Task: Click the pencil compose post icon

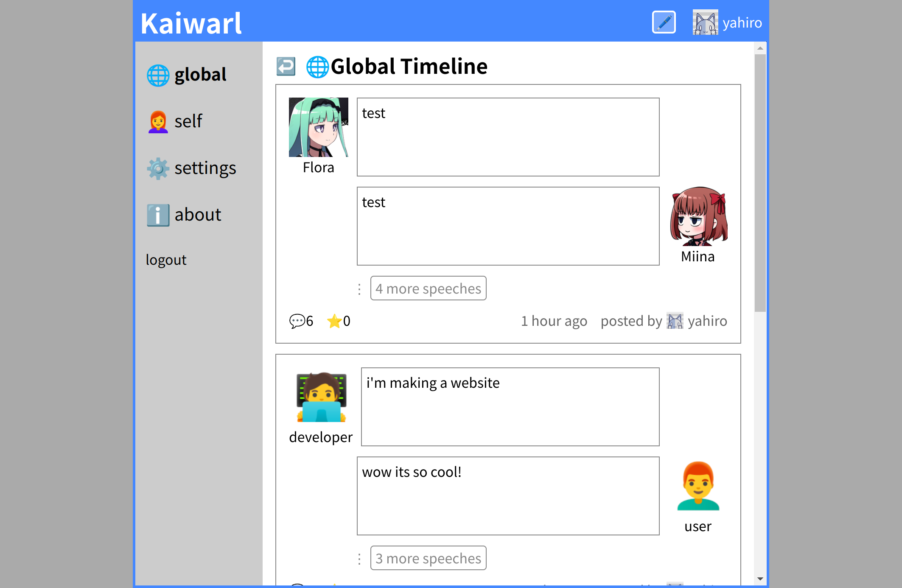Action: (664, 22)
